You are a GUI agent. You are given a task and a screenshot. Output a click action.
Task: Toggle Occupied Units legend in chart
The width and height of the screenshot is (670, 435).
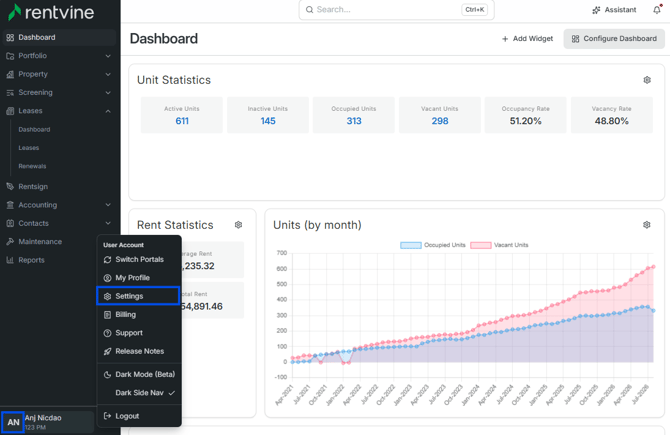(x=432, y=245)
